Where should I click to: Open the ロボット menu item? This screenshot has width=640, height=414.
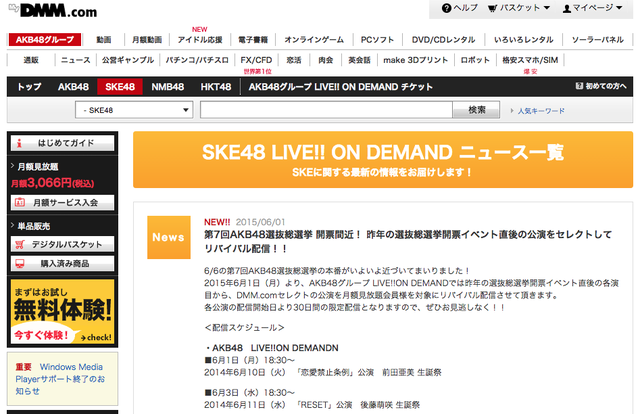click(x=475, y=60)
